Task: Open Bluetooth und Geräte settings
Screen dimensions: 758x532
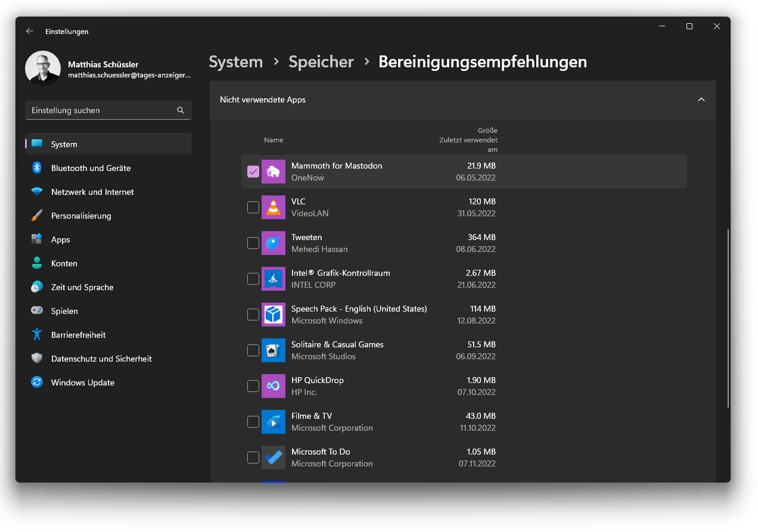Action: coord(108,168)
